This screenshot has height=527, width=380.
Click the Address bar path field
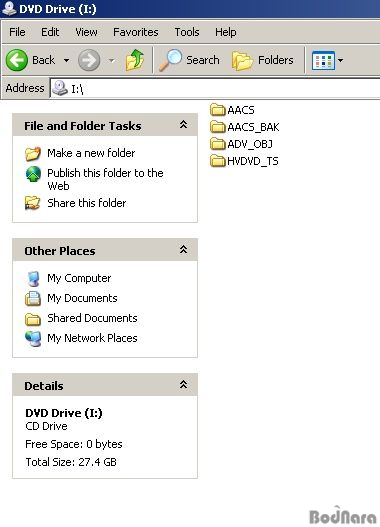coord(215,89)
